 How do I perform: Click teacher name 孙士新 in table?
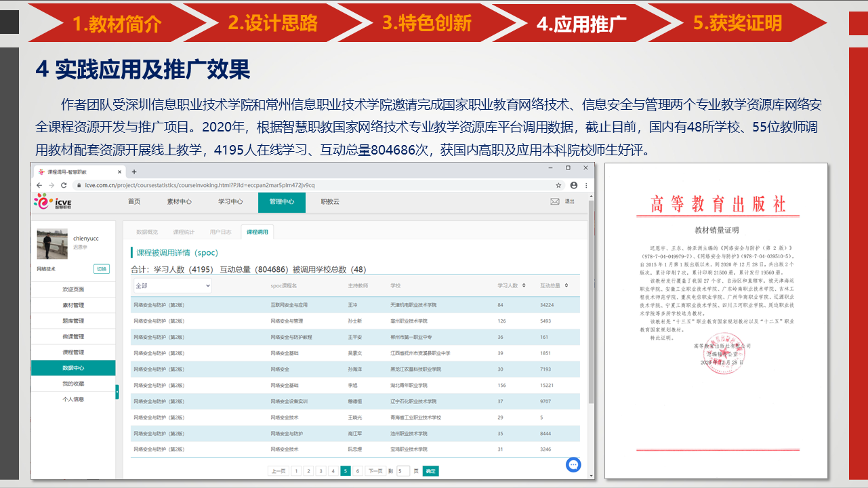click(x=354, y=321)
